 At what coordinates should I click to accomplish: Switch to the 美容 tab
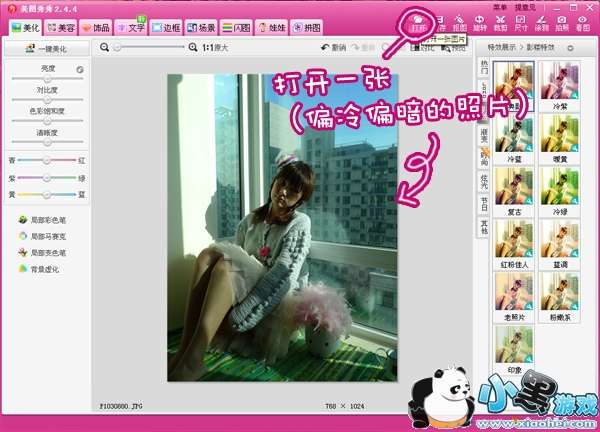click(60, 28)
